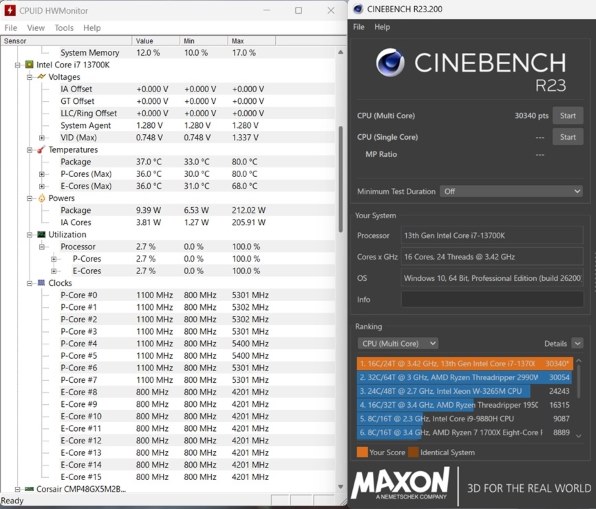This screenshot has width=596, height=509.
Task: Expand the E-Cores (Max) temperature row
Action: tap(42, 186)
